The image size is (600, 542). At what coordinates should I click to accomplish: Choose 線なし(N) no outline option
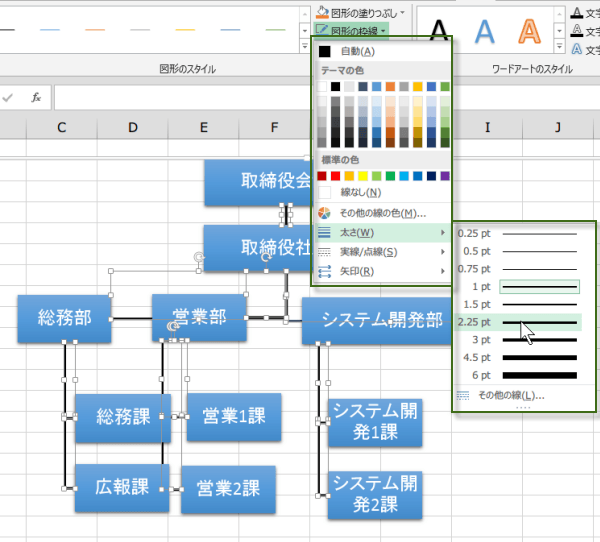click(x=381, y=192)
